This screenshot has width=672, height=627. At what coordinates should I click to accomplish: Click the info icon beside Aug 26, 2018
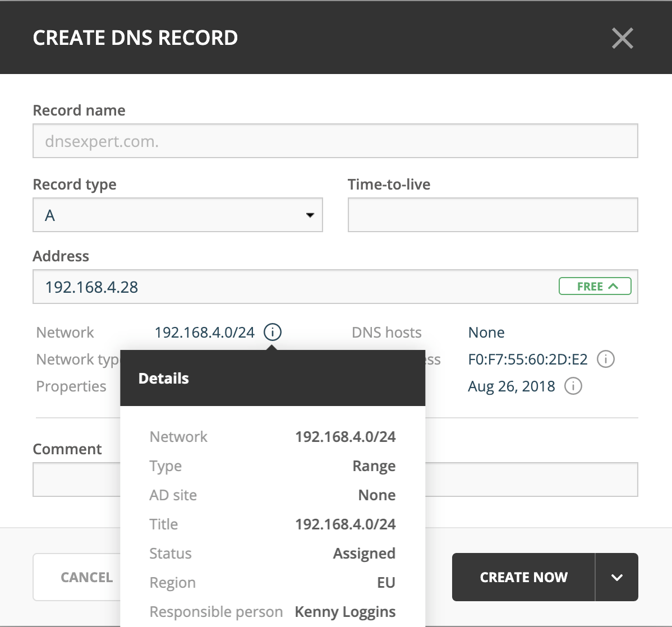573,386
